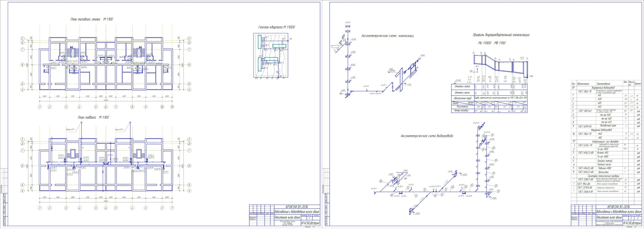Click 'Санитарно технические приборы' section row
The height and width of the screenshot is (229, 644).
pyautogui.click(x=603, y=176)
